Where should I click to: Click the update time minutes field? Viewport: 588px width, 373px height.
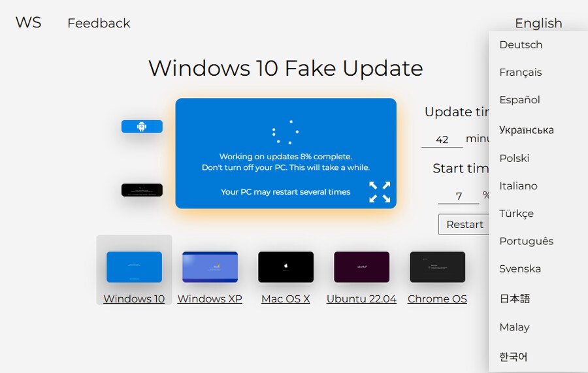(442, 139)
